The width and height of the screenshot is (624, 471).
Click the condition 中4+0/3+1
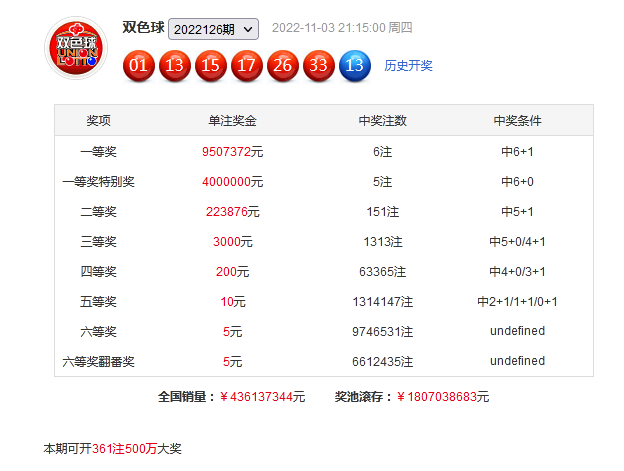point(517,272)
